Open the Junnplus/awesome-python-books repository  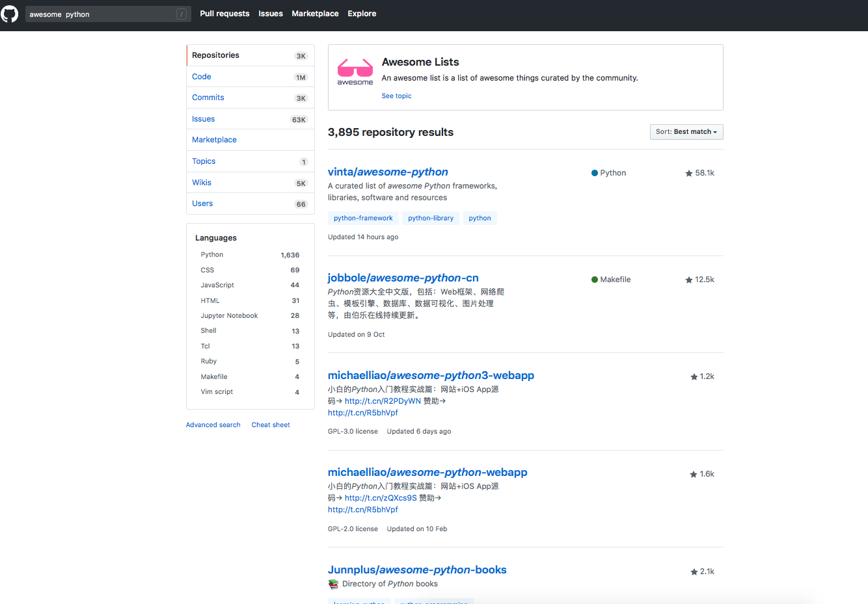click(x=417, y=570)
